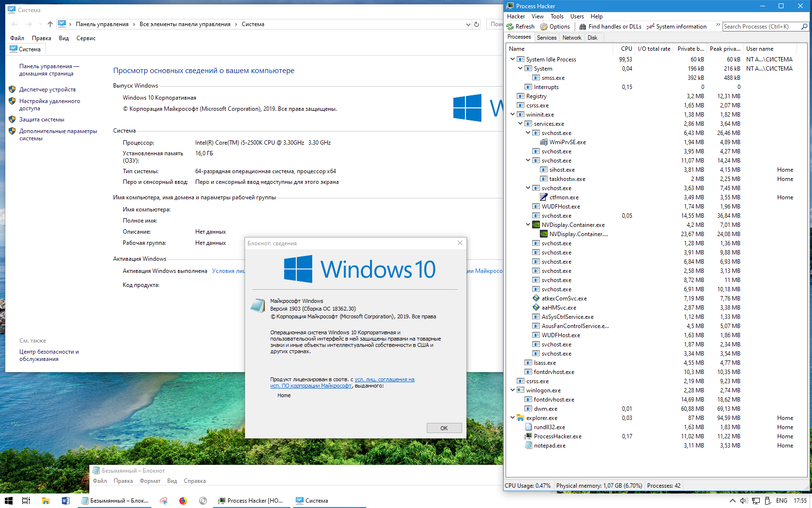Click Find handles or DLLs
This screenshot has width=812, height=508.
(610, 27)
